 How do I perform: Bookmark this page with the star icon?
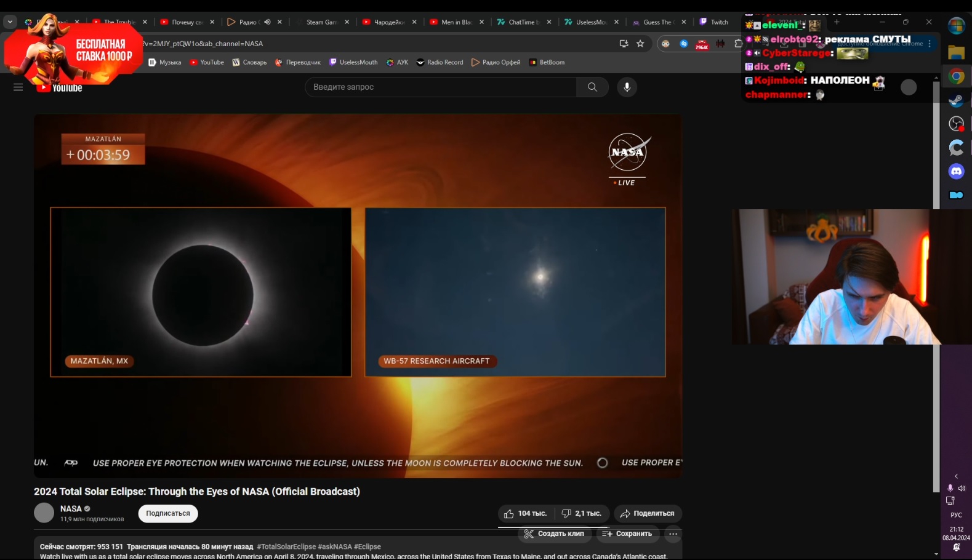(640, 44)
